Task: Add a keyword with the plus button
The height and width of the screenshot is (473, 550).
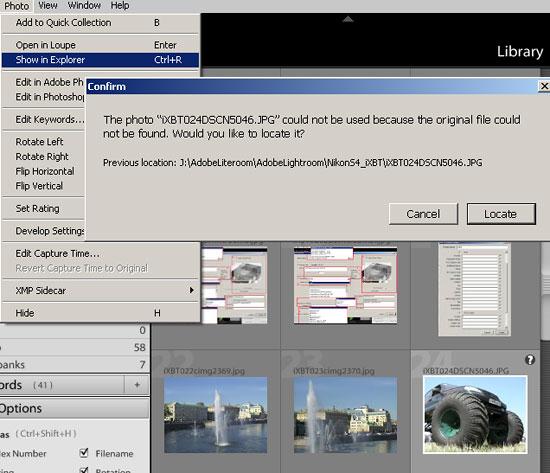Action: [137, 385]
